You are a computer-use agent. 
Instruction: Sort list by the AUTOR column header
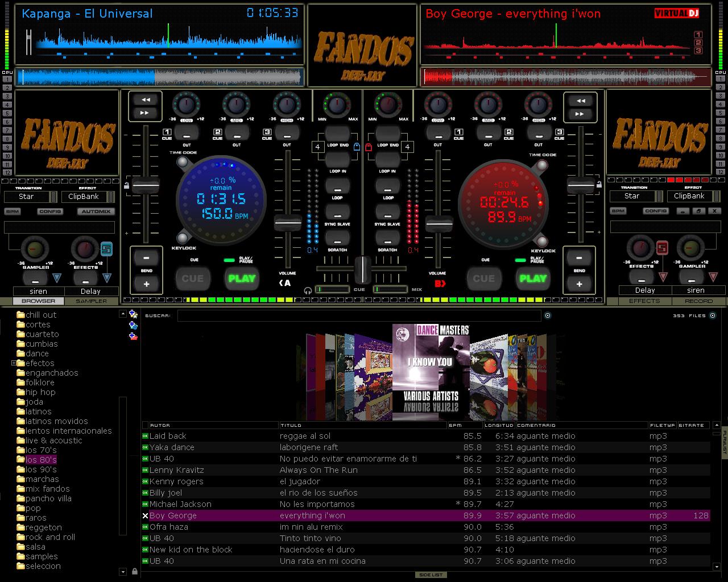click(x=213, y=425)
